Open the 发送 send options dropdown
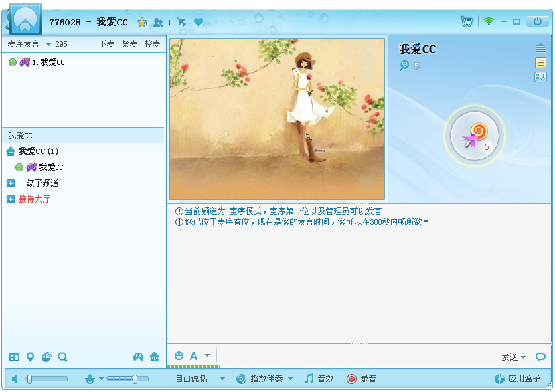555x392 pixels. 523,357
